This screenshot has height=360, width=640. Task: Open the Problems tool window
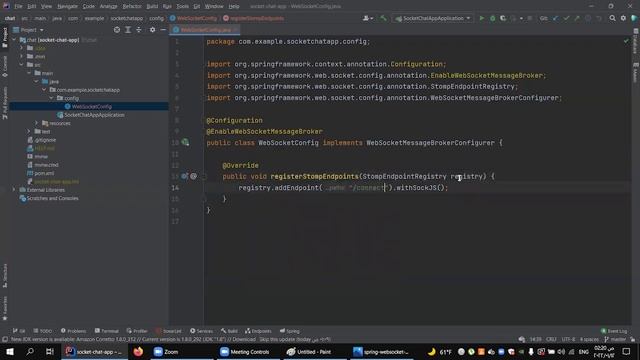click(73, 331)
